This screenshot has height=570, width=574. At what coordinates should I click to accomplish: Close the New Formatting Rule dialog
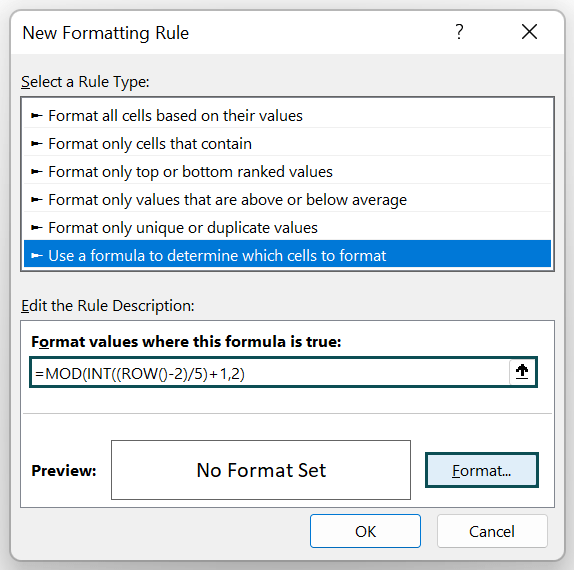tap(529, 32)
